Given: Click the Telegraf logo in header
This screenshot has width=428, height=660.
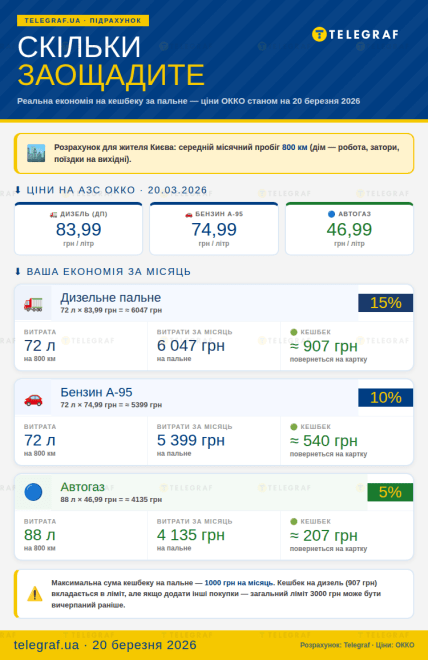Looking at the screenshot, I should [x=355, y=35].
